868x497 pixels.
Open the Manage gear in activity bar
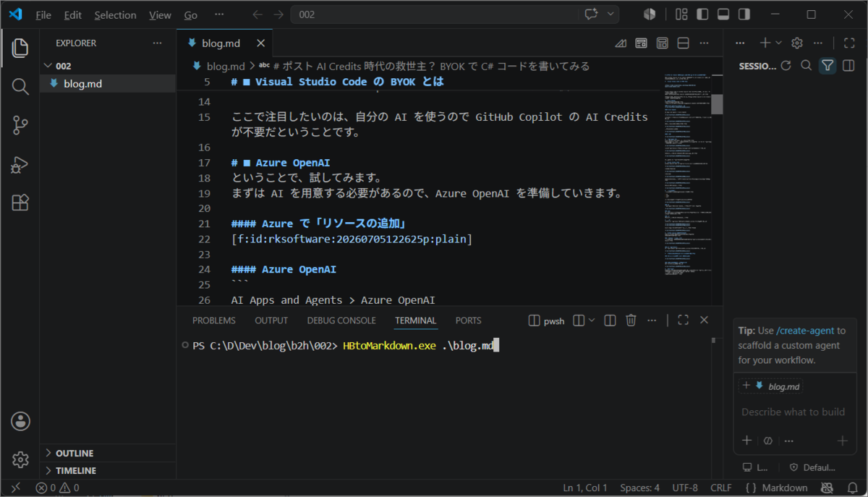(20, 459)
